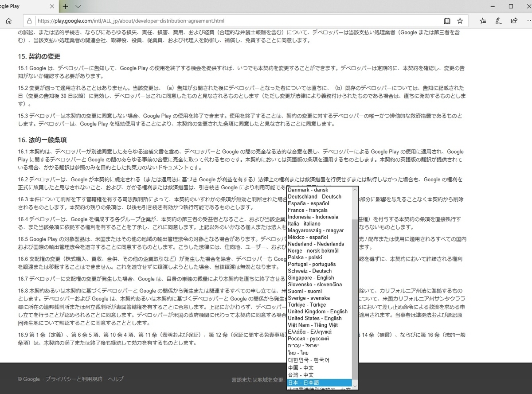532x394 pixels.
Task: Choose United Kingdom - English option
Action: coord(319,312)
